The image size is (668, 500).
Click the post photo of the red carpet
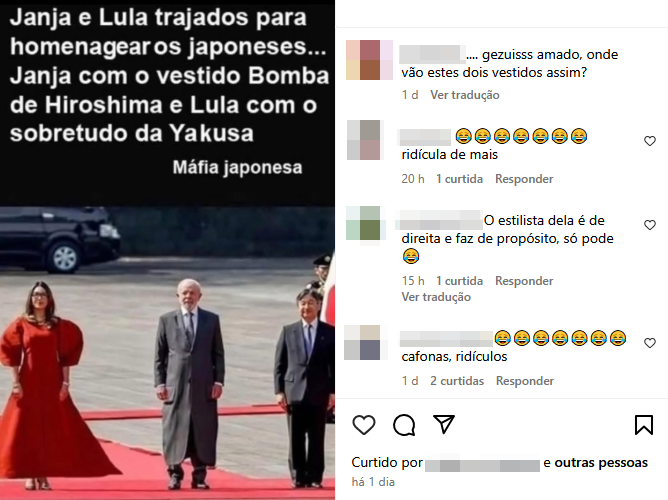coord(167,353)
